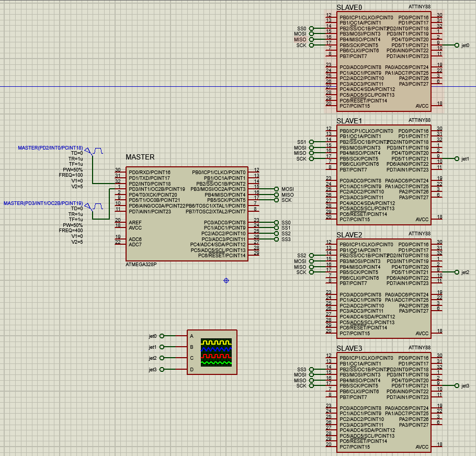Click the AREF pin label on MASTER
The image size is (476, 456).
(x=135, y=222)
